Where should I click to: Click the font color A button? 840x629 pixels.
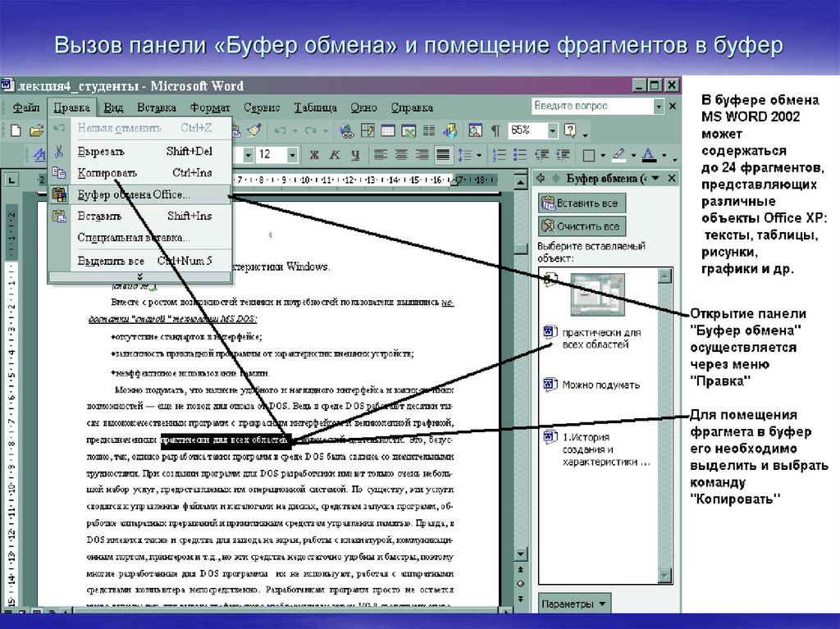click(x=649, y=155)
